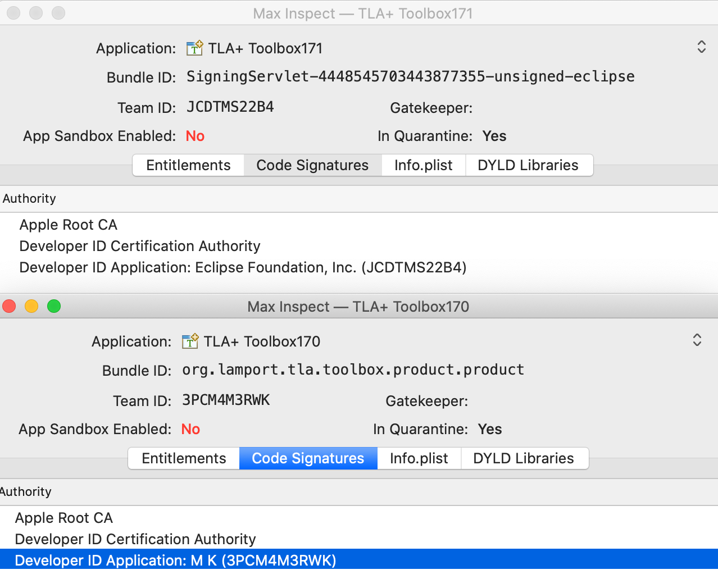This screenshot has height=588, width=718.
Task: Click the Authority column header in the top window
Action: [29, 198]
